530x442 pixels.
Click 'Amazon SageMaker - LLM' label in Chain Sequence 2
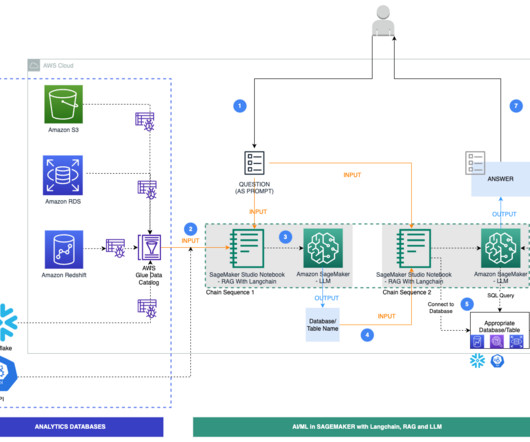501,277
